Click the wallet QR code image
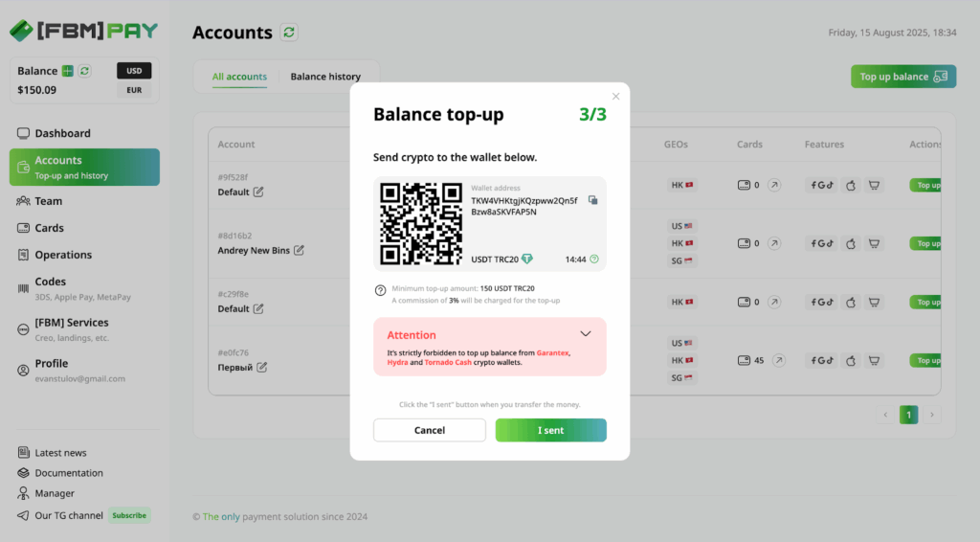 click(x=421, y=224)
